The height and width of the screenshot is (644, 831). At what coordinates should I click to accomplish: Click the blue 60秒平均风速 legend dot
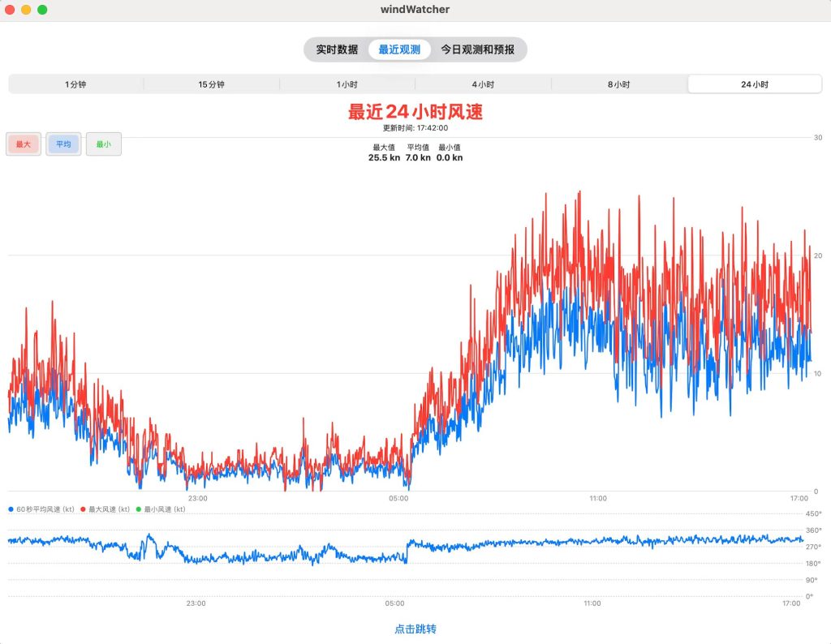11,509
